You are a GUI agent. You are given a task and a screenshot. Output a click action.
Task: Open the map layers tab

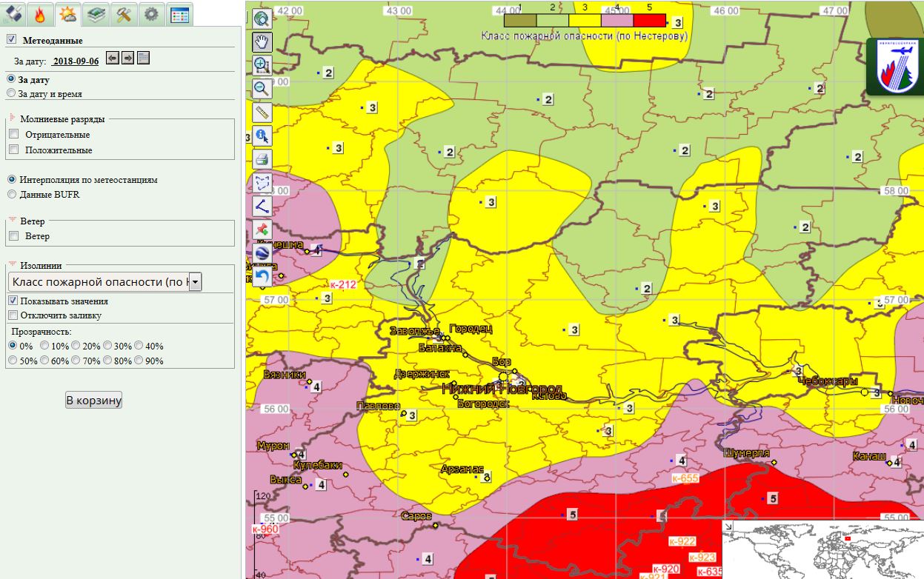click(94, 13)
